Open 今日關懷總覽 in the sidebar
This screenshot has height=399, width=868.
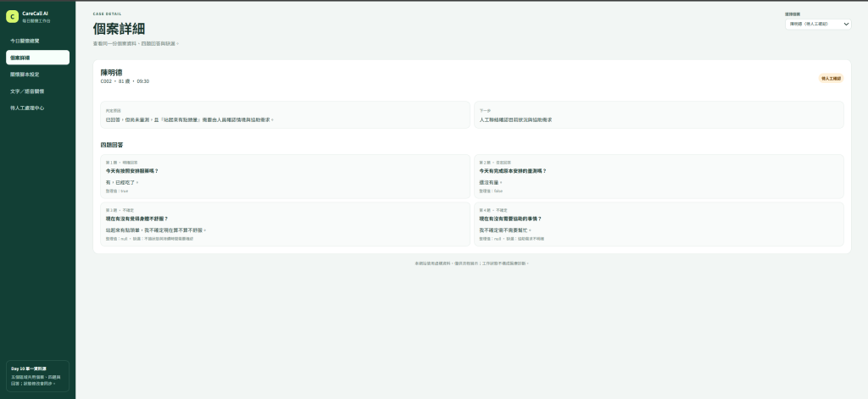coord(37,41)
